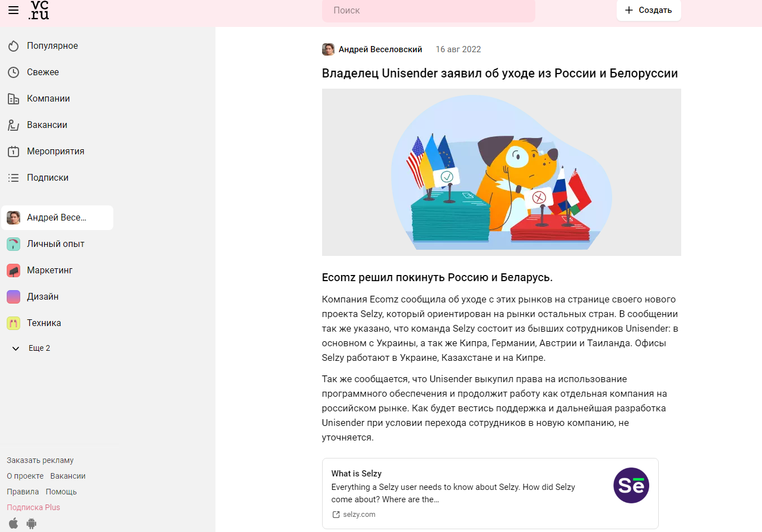Viewport: 762px width, 532px height.
Task: Click the author avatar in article header
Action: coord(328,49)
